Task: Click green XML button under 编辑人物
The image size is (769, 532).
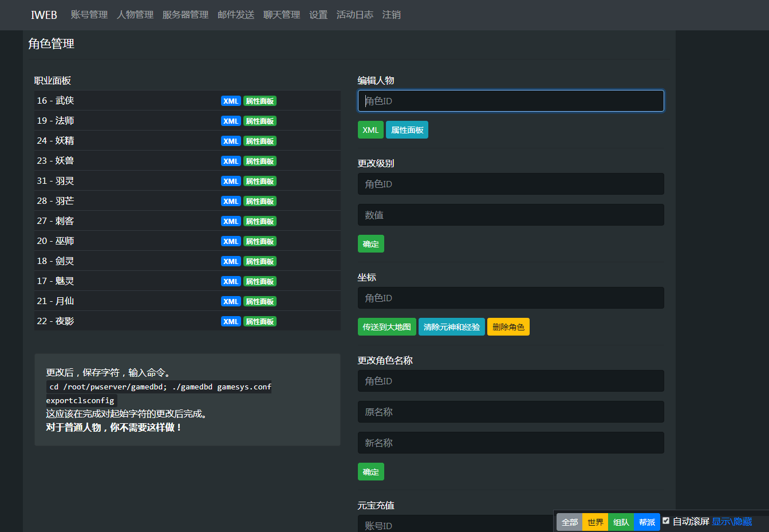Action: [370, 130]
